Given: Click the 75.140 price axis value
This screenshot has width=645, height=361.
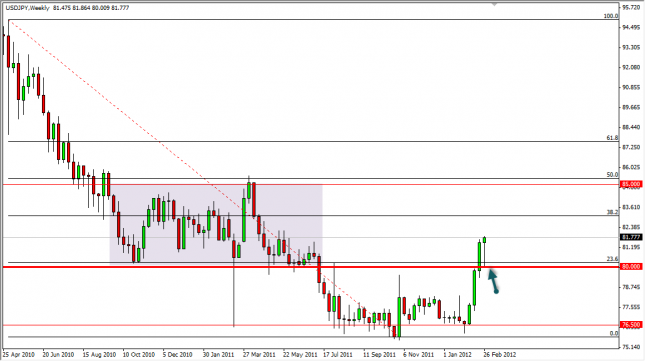Looking at the screenshot, I should tap(631, 347).
